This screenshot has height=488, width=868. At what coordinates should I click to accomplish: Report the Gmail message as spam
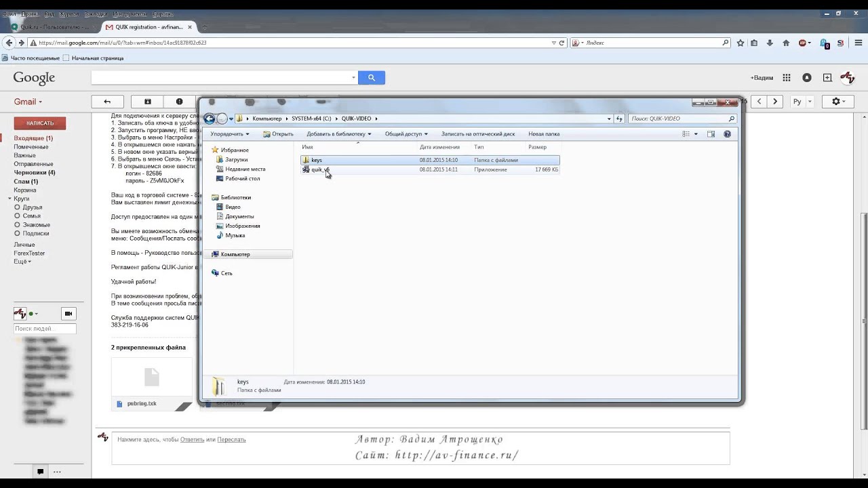(x=179, y=102)
